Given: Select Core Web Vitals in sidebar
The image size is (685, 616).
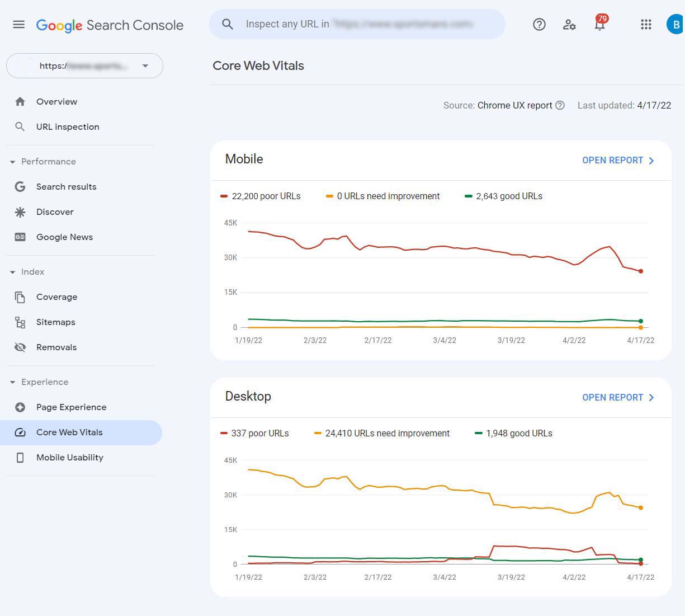Looking at the screenshot, I should coord(81,432).
